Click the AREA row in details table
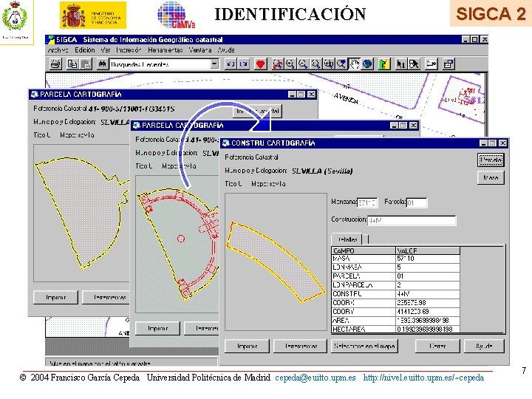 tap(395, 320)
